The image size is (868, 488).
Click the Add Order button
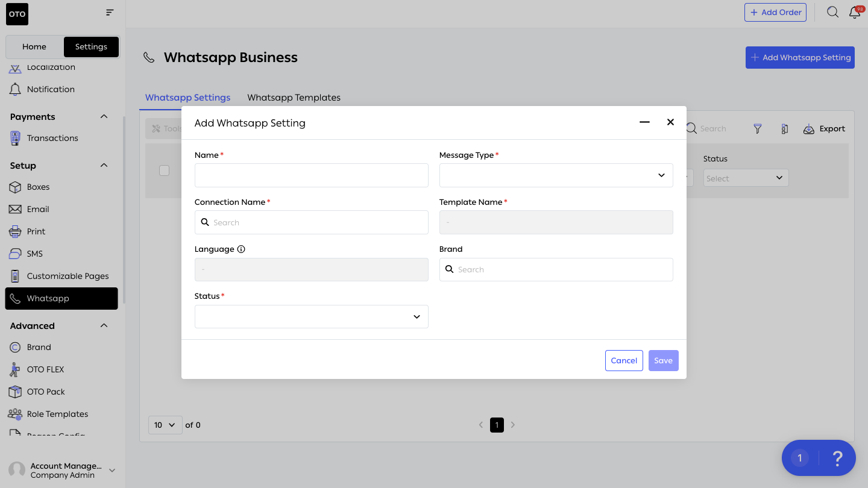[775, 12]
